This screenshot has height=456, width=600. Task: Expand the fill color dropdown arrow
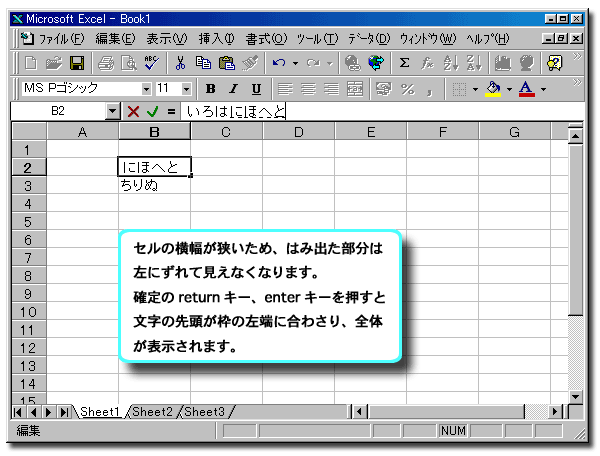[509, 90]
